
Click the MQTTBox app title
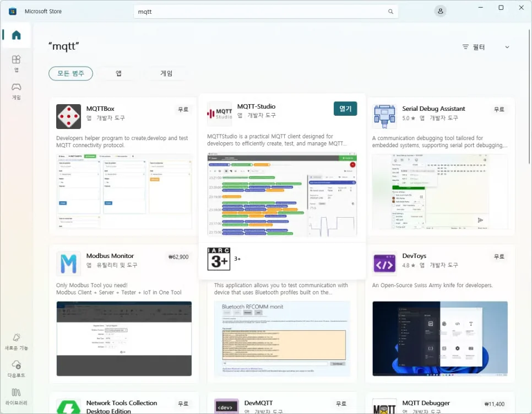100,109
